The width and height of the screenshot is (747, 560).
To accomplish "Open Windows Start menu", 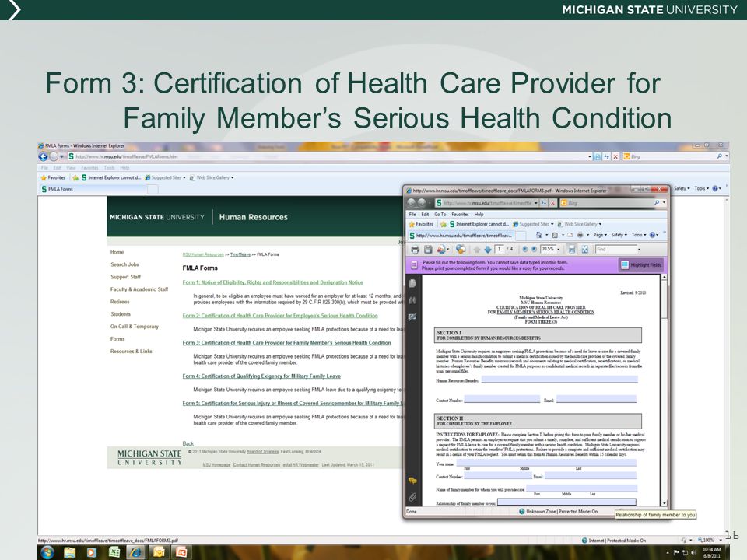I will click(47, 552).
